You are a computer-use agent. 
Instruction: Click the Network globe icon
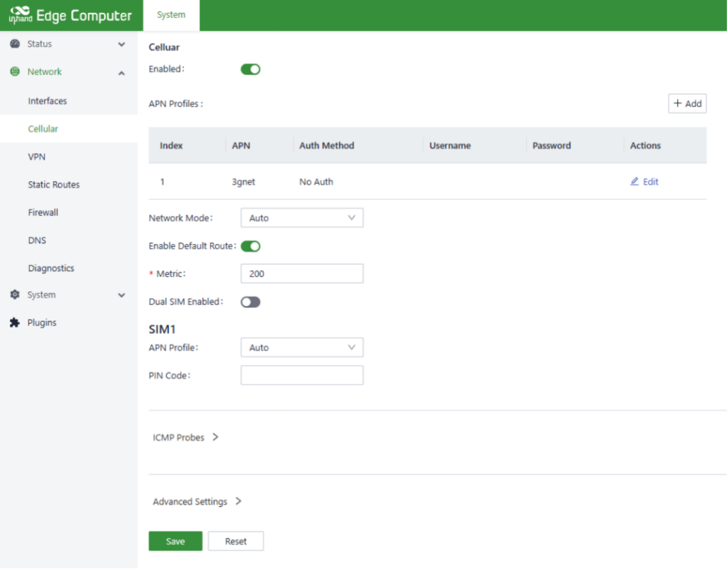[15, 72]
